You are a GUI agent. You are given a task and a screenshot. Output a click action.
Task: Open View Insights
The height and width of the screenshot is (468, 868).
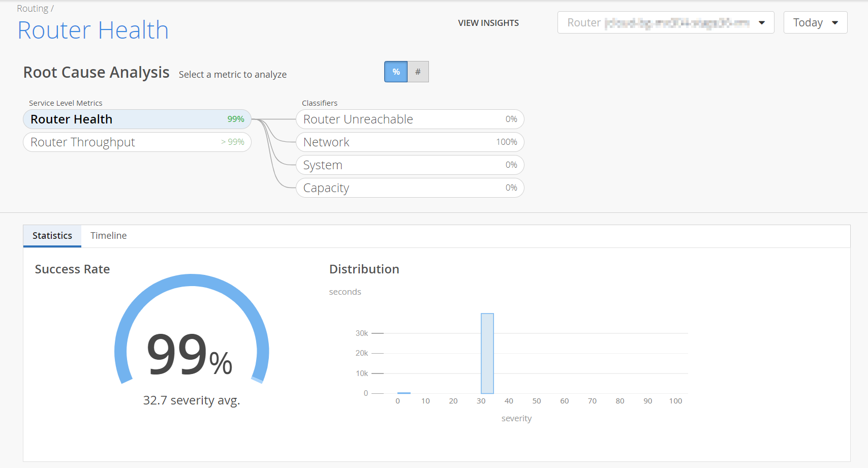pyautogui.click(x=488, y=23)
